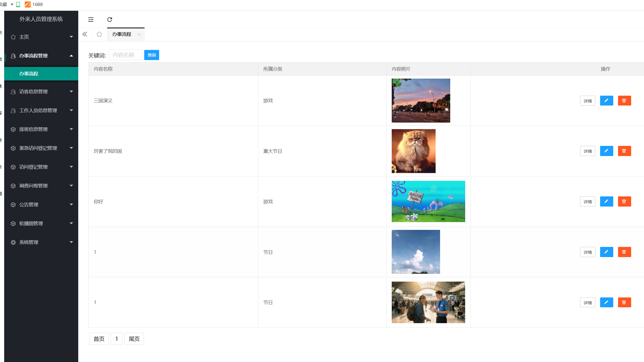Viewport: 644px width, 362px height.
Task: Delete the last row with trash icon
Action: (x=624, y=303)
